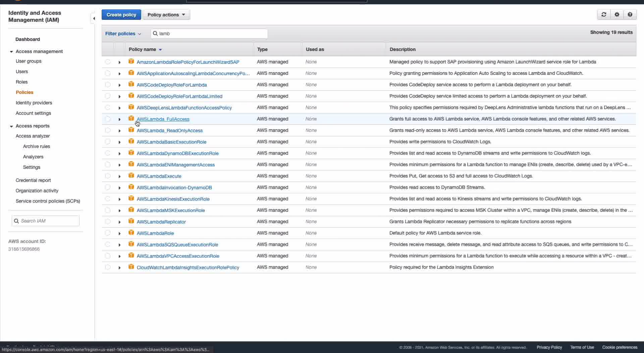Select radio button for AWSLambdaDynamoDBExecutionRole

pyautogui.click(x=108, y=153)
